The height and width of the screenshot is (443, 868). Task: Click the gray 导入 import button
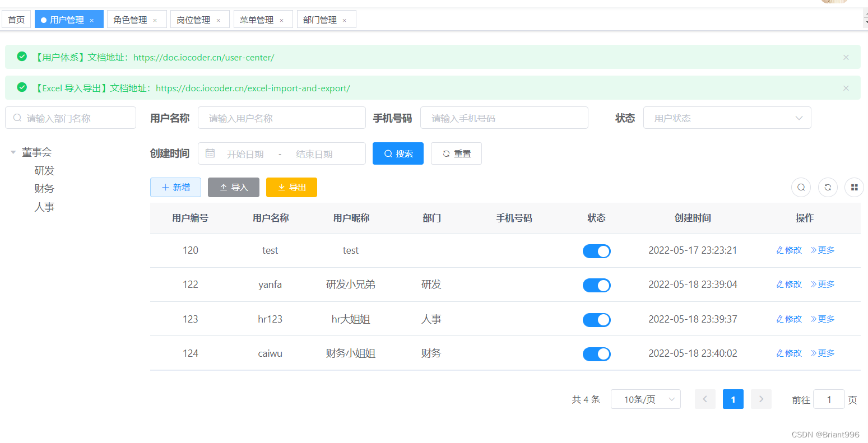pyautogui.click(x=234, y=187)
